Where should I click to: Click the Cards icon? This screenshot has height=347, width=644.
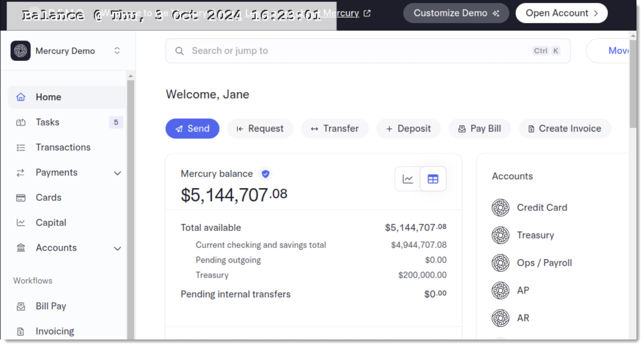click(21, 197)
